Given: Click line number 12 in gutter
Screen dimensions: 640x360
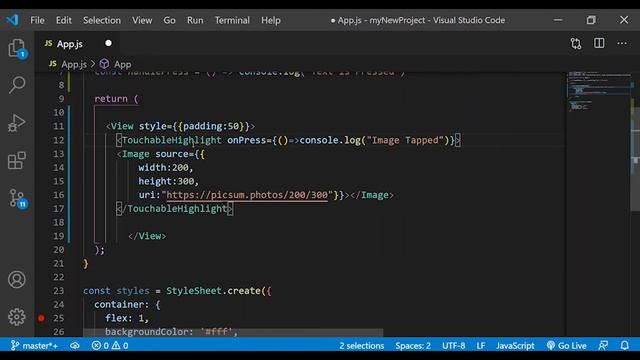Looking at the screenshot, I should (x=59, y=140).
